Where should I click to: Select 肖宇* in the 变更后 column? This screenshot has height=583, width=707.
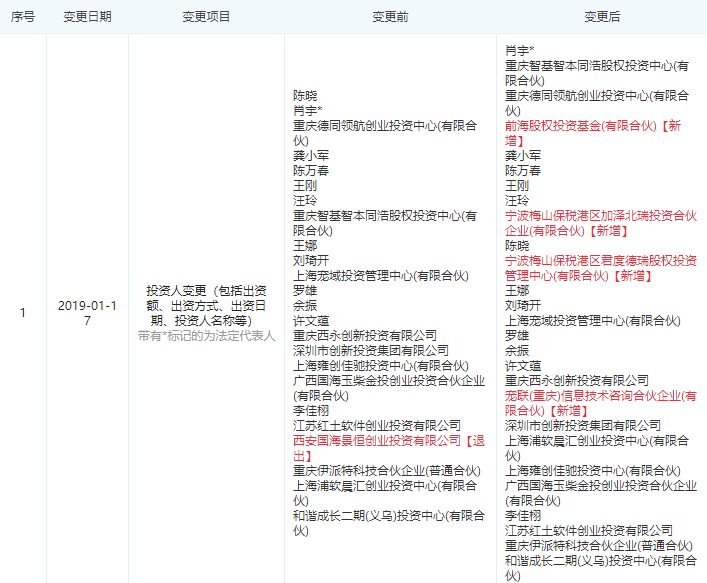tap(519, 50)
